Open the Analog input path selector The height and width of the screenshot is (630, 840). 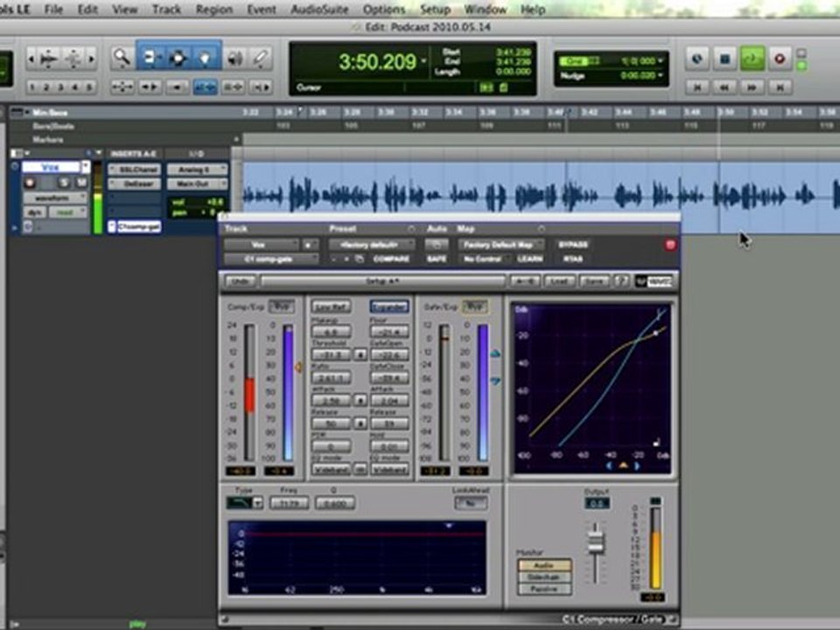click(197, 170)
